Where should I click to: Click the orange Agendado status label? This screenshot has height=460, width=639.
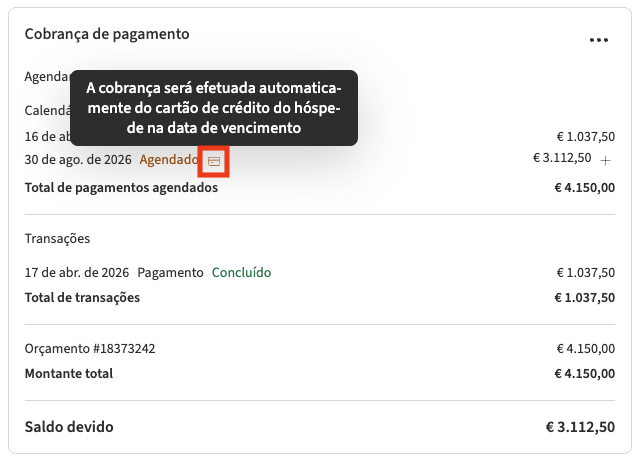(169, 160)
